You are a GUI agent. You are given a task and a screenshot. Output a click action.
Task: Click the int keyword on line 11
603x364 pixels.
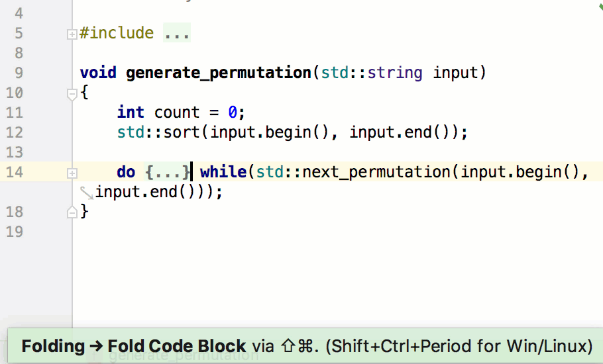(x=131, y=112)
